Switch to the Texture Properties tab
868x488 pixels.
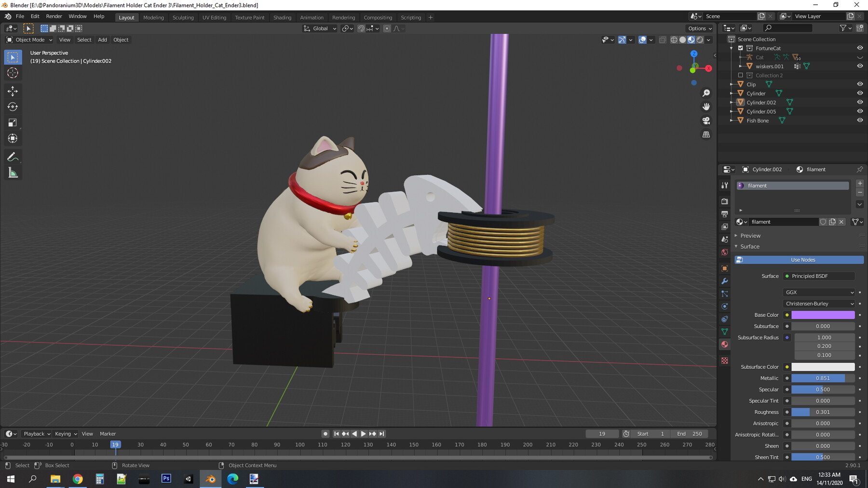(724, 360)
